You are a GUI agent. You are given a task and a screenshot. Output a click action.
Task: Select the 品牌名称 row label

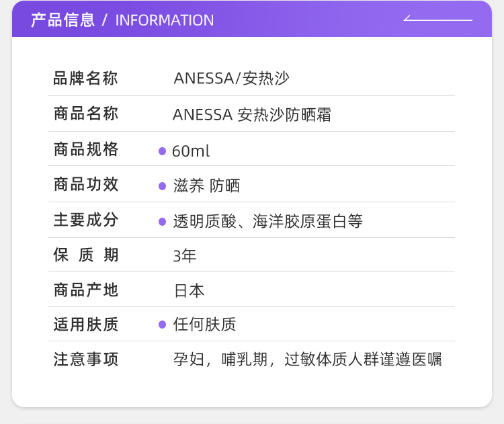85,79
